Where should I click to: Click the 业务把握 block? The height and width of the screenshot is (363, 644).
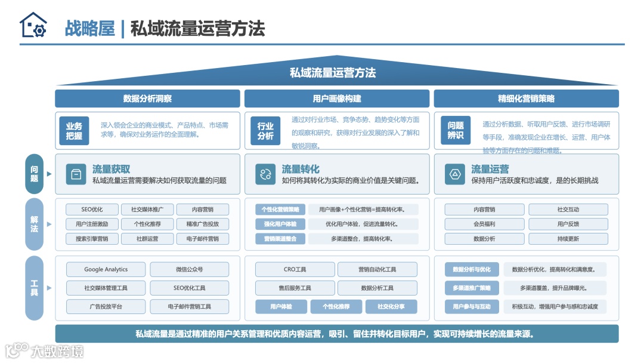click(74, 131)
